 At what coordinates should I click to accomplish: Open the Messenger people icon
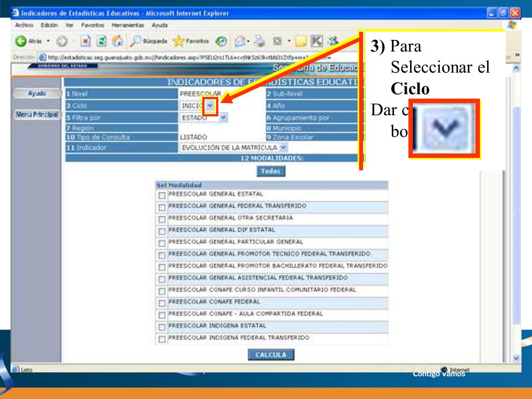tap(332, 41)
